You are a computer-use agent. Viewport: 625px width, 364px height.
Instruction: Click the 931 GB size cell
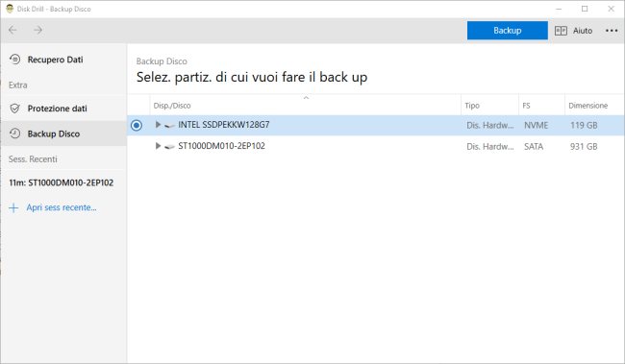click(x=584, y=147)
